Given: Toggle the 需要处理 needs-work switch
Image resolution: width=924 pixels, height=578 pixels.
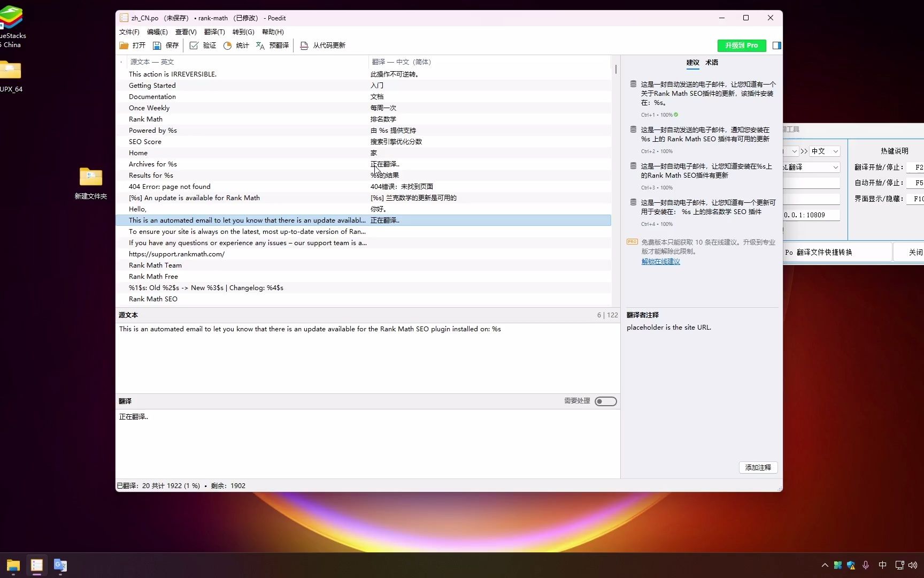Looking at the screenshot, I should [606, 401].
